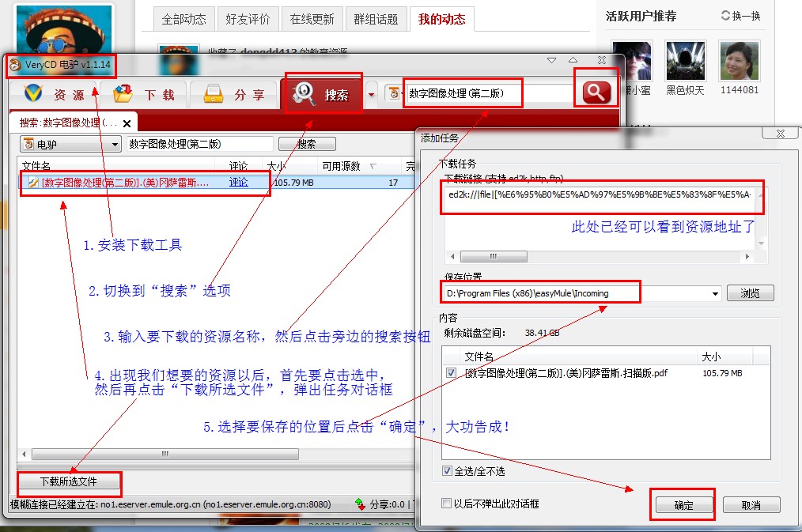
Task: Click the inner search keyword input field
Action: pos(199,144)
